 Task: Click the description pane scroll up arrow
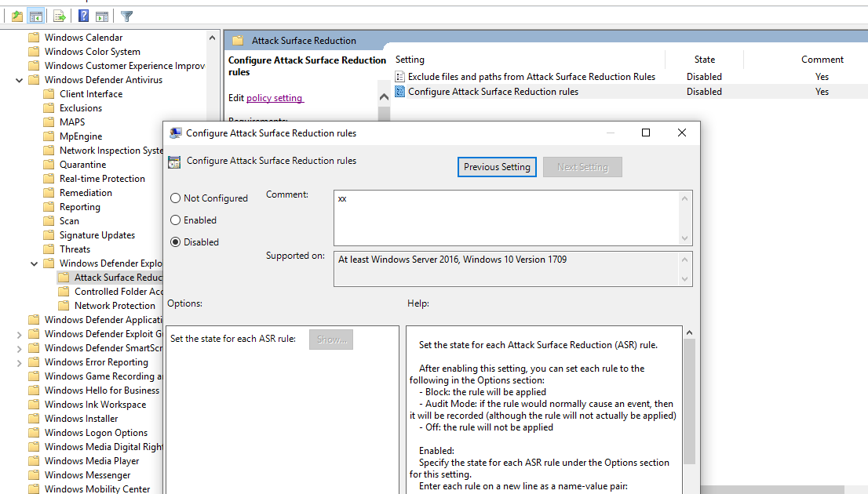coord(385,97)
